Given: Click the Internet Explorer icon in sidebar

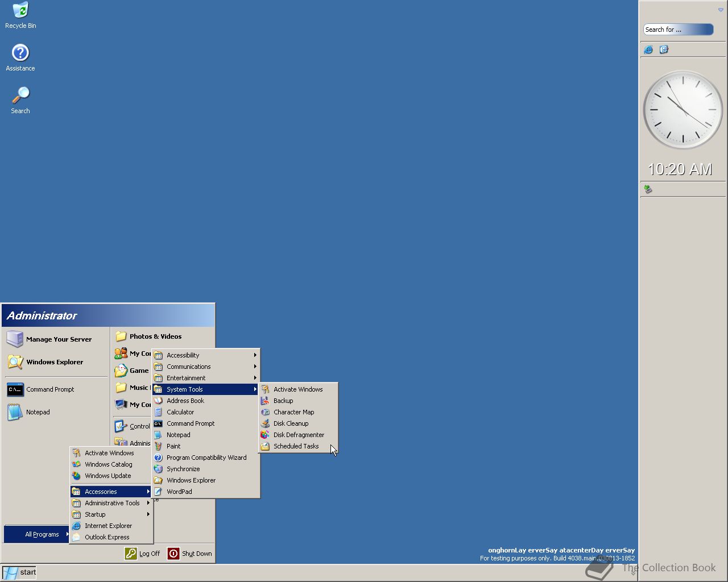Looking at the screenshot, I should (648, 49).
